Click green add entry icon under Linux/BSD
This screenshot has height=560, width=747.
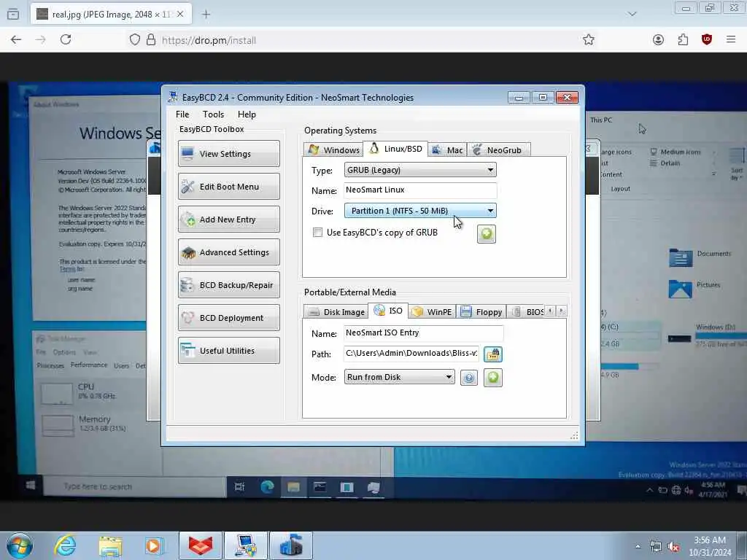point(487,234)
